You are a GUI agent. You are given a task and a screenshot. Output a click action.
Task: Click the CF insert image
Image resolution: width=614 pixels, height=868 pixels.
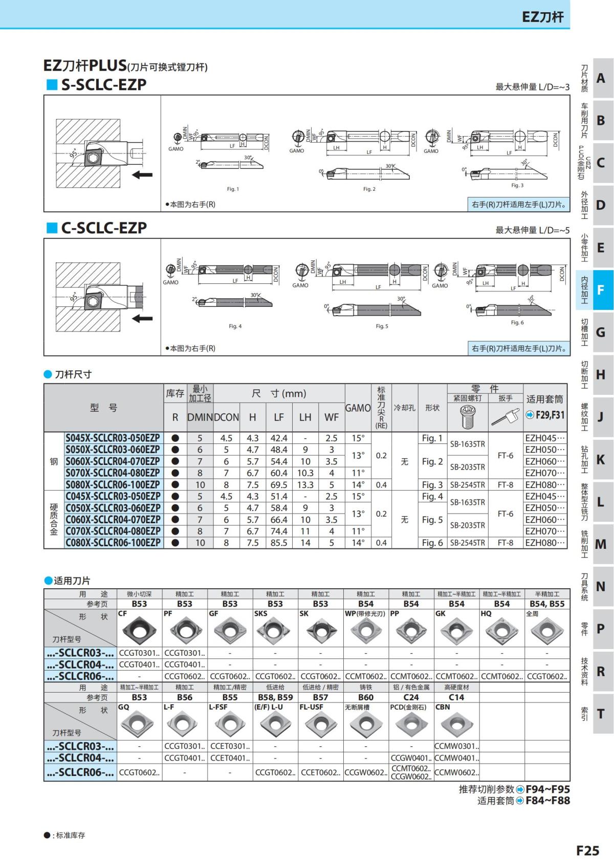point(139,630)
